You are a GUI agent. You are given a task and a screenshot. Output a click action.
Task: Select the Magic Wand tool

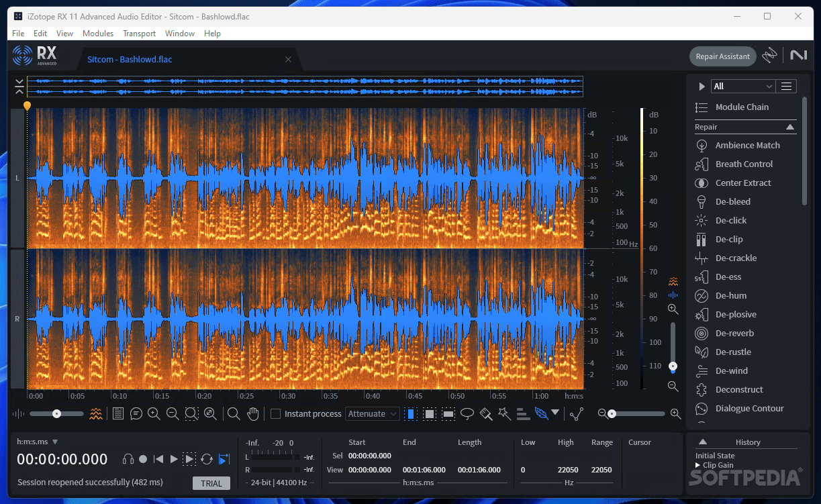[x=504, y=414]
